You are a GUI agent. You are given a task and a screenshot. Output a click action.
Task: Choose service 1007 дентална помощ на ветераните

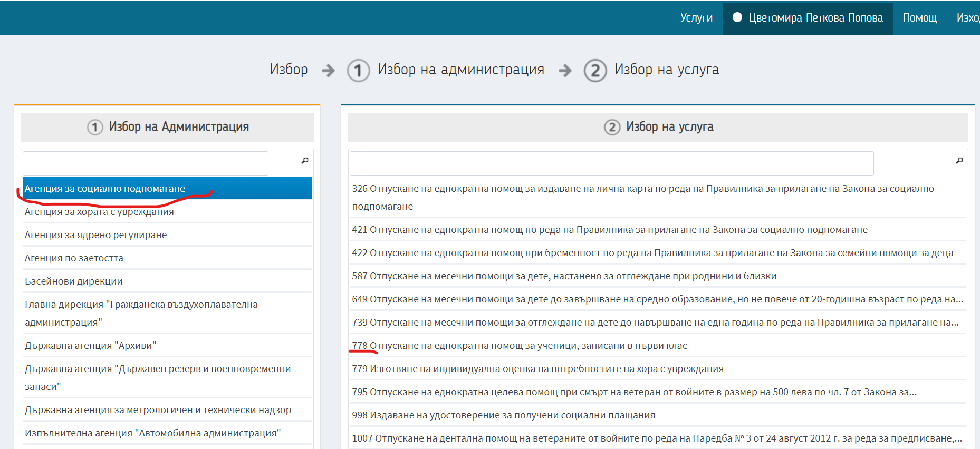[658, 438]
